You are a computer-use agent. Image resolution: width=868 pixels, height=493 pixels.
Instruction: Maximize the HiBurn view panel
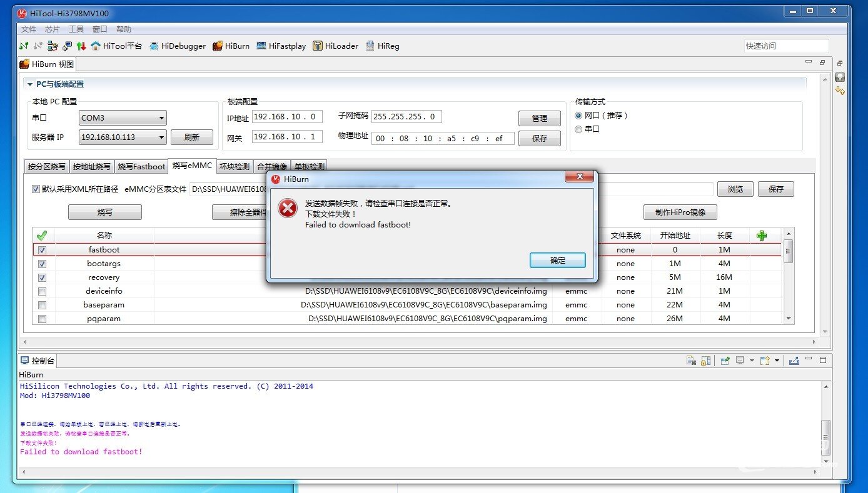pos(822,62)
